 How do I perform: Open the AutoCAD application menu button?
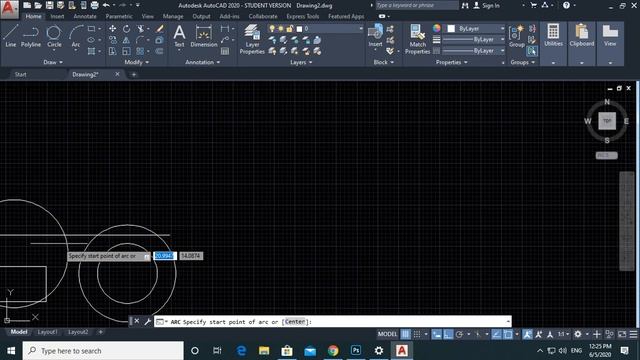[x=9, y=9]
